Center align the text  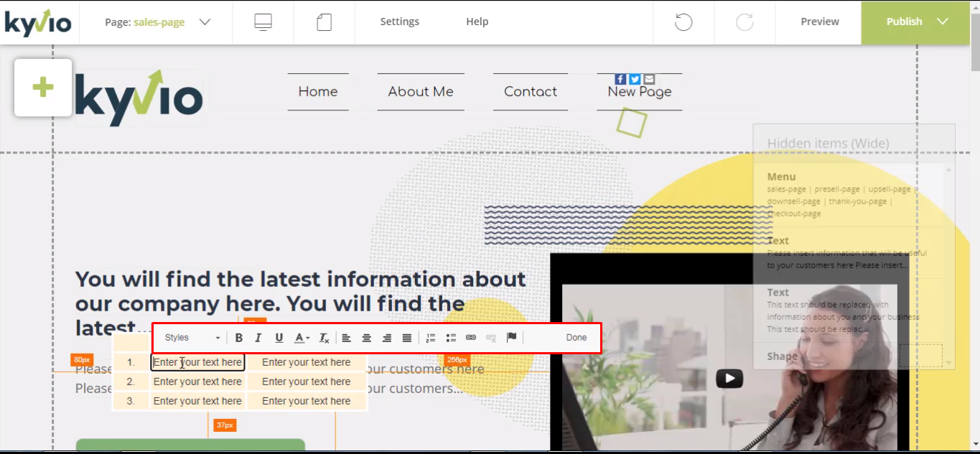(366, 338)
